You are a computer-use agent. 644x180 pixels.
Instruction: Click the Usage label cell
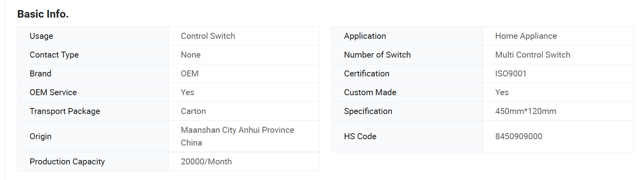pos(93,36)
